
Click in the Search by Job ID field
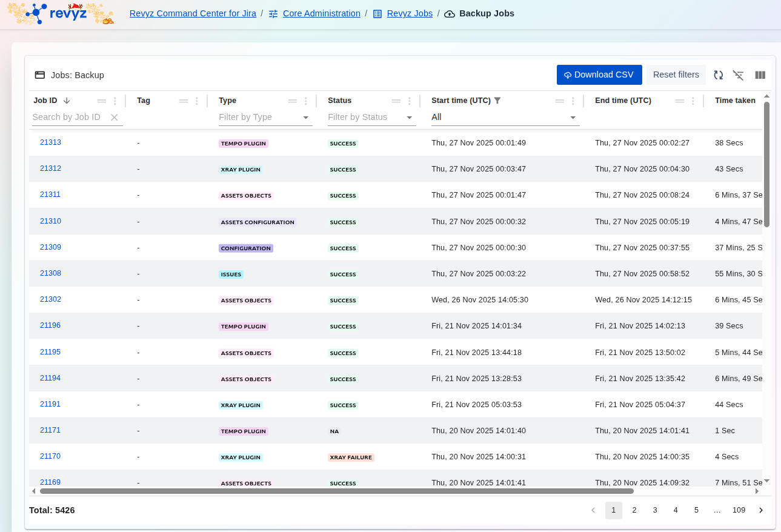[x=68, y=118]
